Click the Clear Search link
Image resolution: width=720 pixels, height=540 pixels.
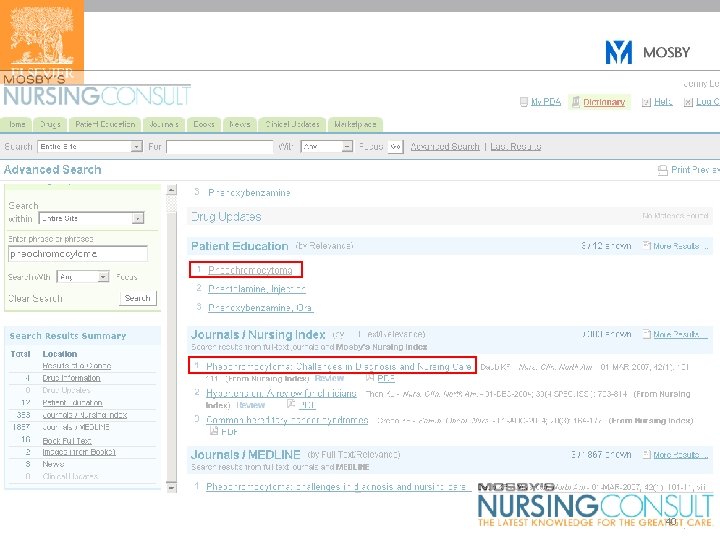[35, 298]
